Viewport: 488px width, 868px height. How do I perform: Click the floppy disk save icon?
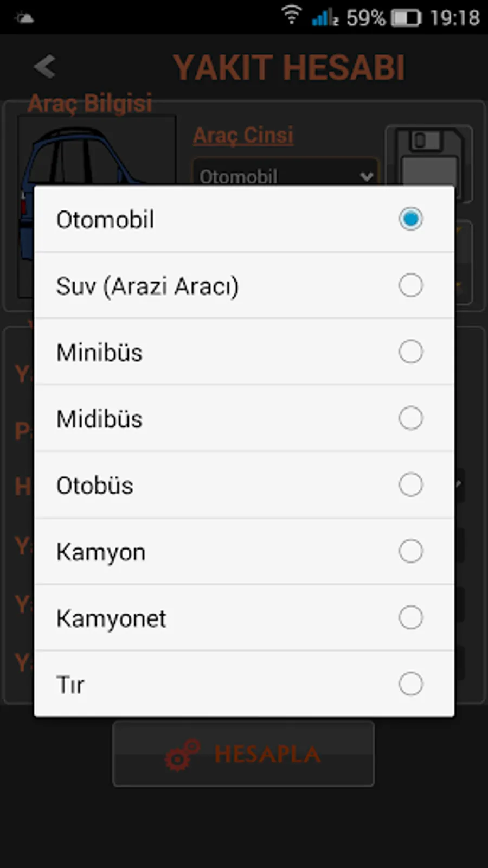(x=429, y=157)
